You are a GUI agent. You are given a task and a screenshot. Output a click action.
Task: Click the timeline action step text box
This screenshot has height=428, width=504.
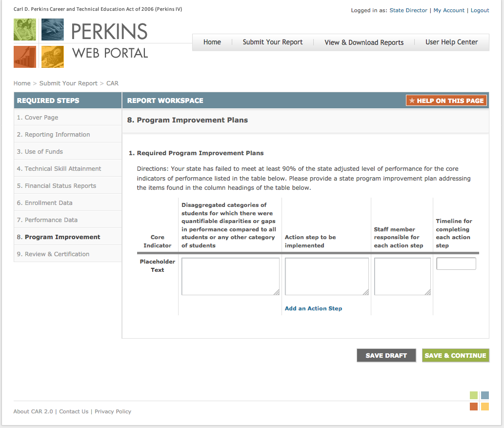click(x=456, y=263)
